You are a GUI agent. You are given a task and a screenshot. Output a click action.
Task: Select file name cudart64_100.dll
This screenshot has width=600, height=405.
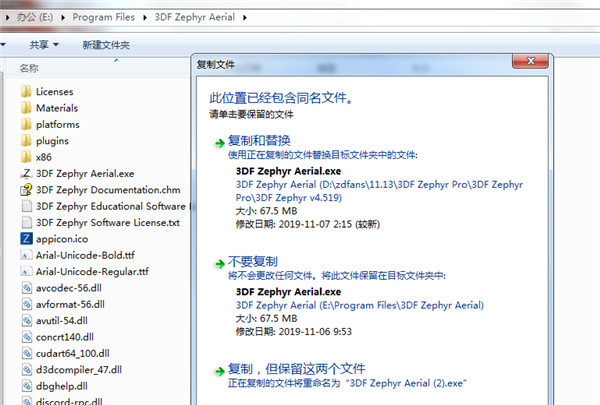73,353
